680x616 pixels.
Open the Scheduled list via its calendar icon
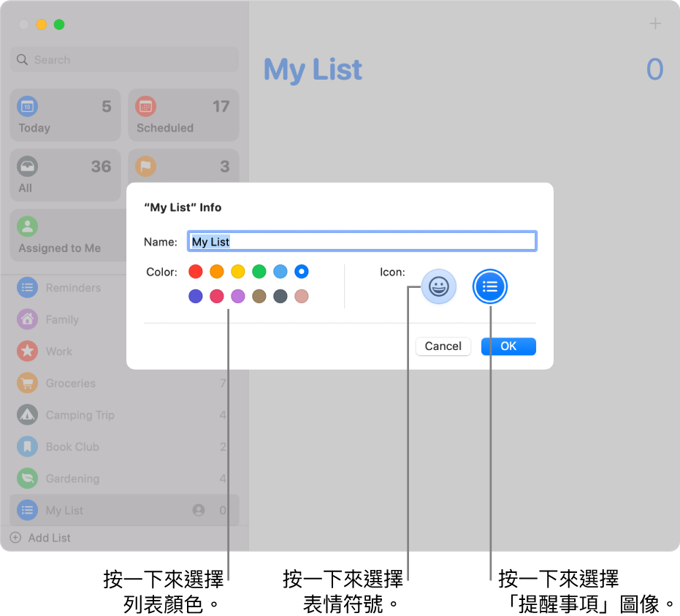[x=145, y=107]
